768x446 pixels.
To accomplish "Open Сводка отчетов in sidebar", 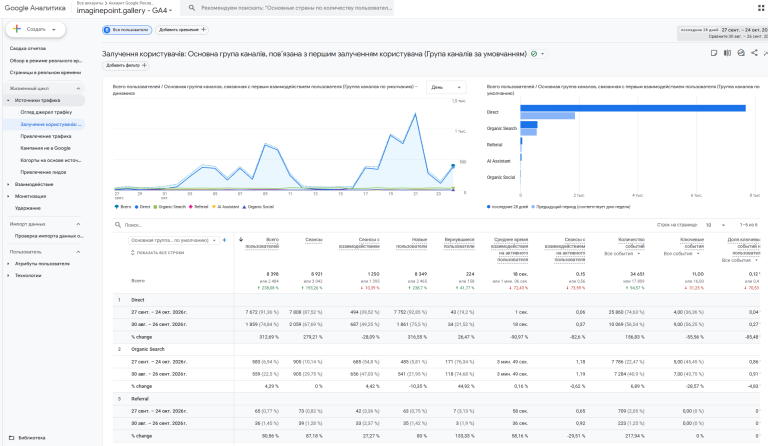I will click(x=28, y=48).
